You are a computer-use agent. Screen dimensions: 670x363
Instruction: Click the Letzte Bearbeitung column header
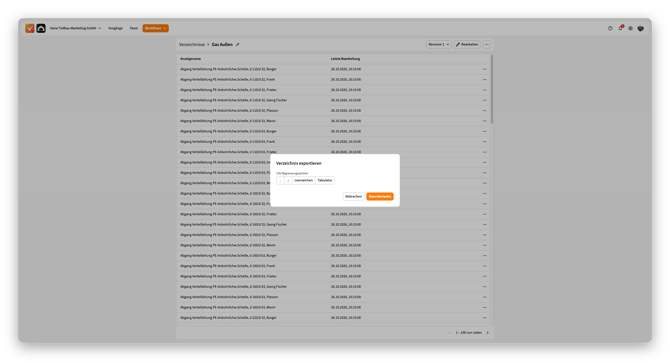coord(345,59)
